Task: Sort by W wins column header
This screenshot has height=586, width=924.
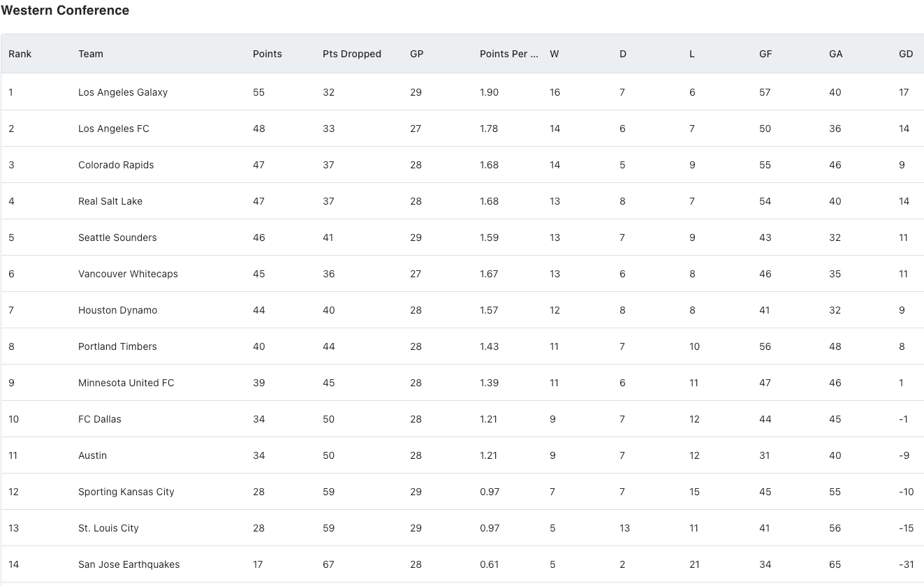Action: point(555,54)
